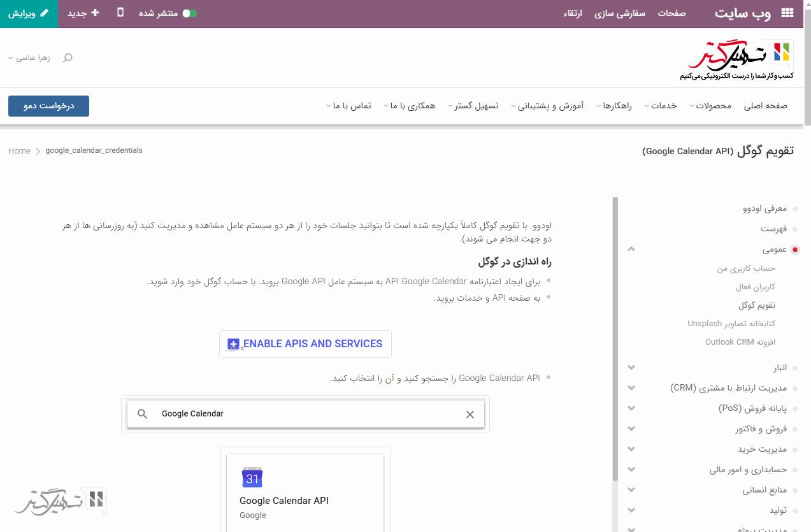Open the راهکارها dropdown menu
The height and width of the screenshot is (532, 811).
click(x=614, y=106)
